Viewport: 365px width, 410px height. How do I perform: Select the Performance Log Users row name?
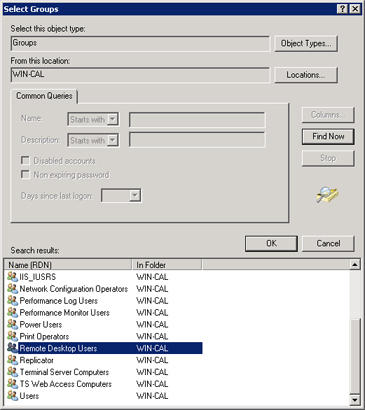coord(59,301)
